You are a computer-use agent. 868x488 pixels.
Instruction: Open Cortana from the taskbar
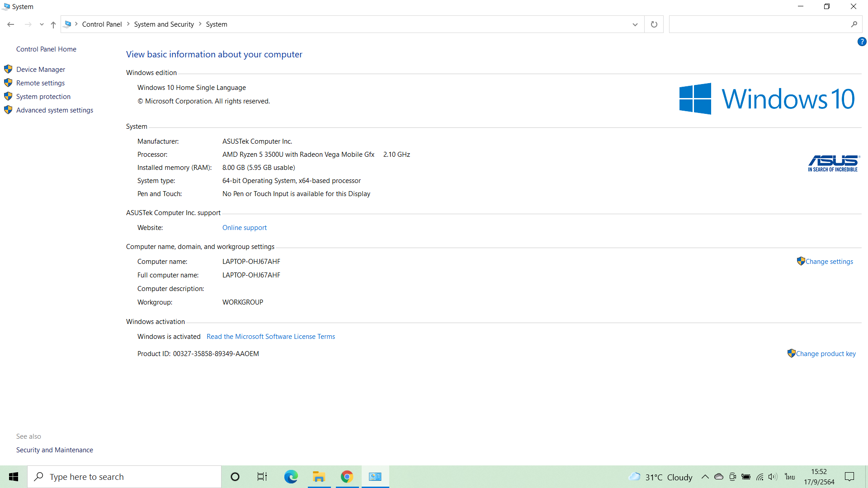[x=235, y=477]
